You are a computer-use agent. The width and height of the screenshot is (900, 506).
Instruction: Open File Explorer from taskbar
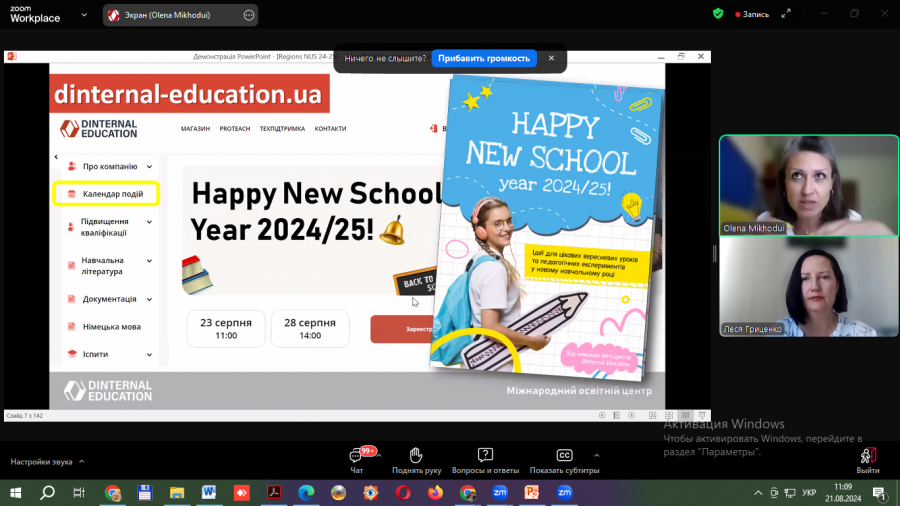coord(177,493)
